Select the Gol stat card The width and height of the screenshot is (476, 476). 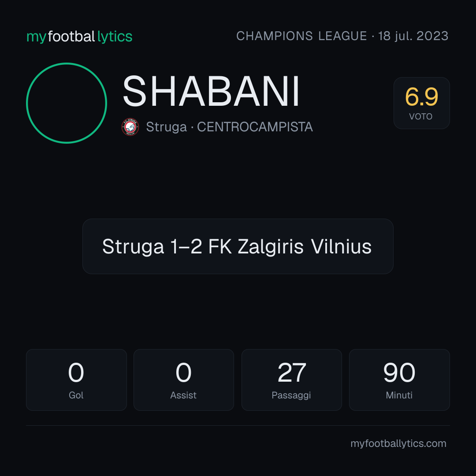click(76, 380)
